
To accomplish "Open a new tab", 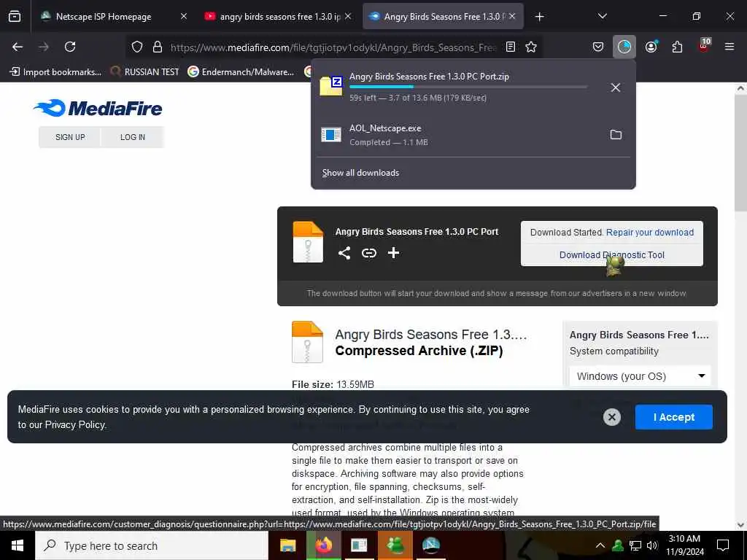I will pyautogui.click(x=539, y=17).
